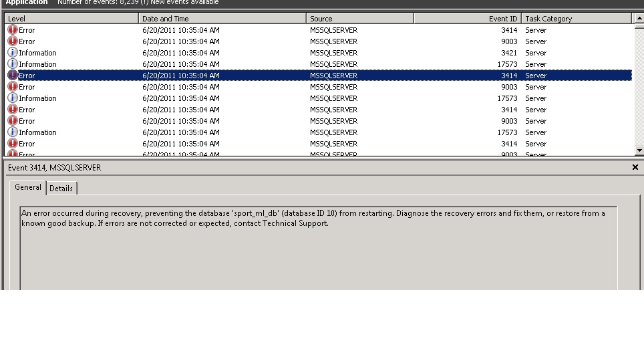Click information icon of the 17573 row just above the highlighted row
This screenshot has height=361, width=644.
point(13,64)
